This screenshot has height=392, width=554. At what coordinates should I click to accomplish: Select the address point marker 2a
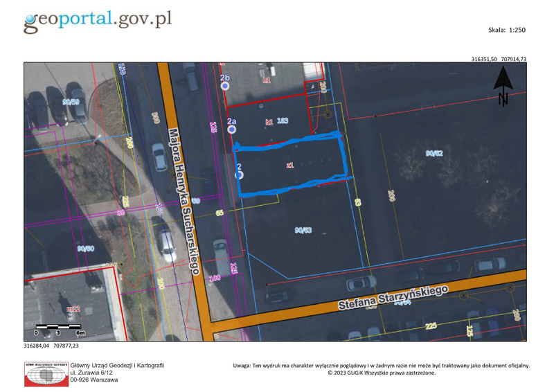click(232, 130)
